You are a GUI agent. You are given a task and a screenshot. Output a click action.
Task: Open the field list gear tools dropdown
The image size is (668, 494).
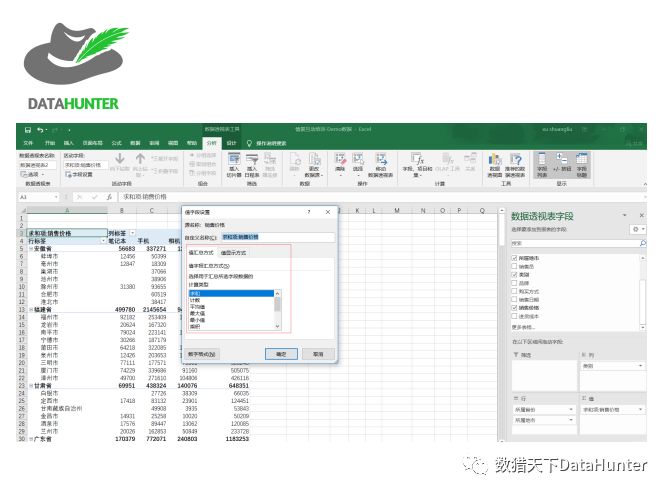637,229
